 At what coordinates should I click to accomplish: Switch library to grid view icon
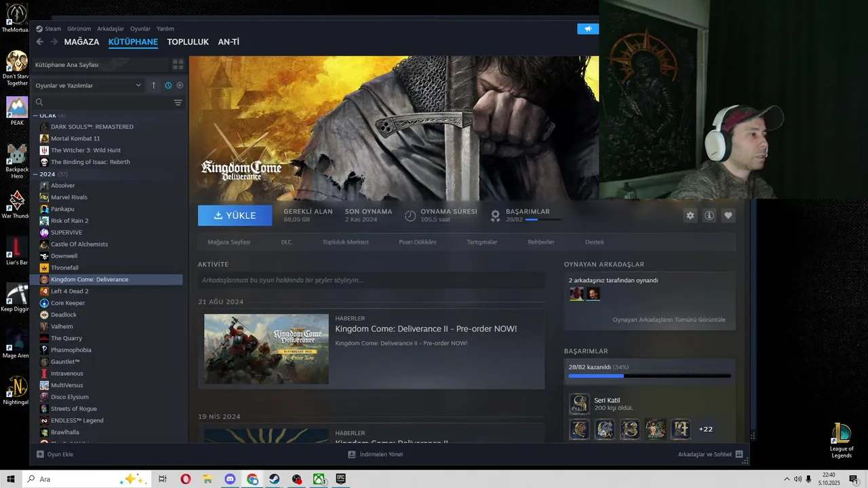tap(178, 64)
